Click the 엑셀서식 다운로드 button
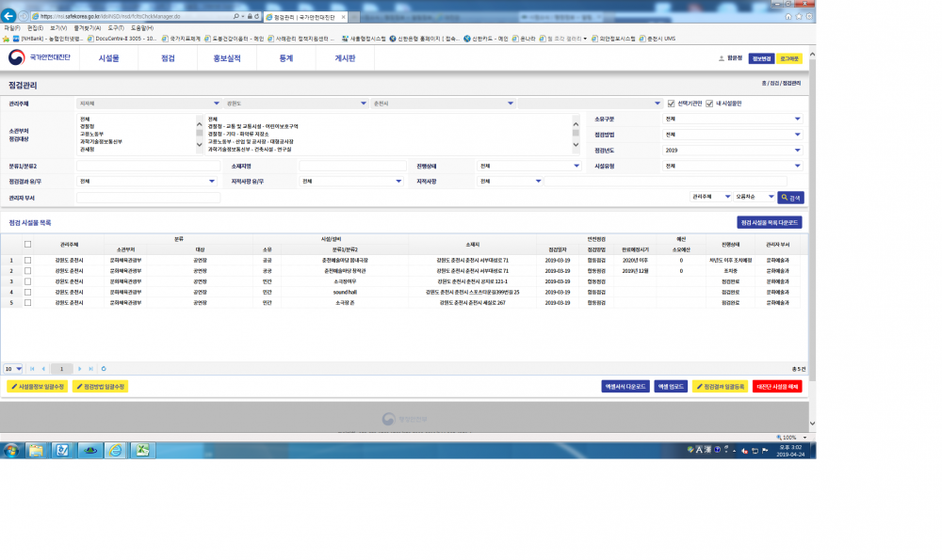The height and width of the screenshot is (560, 942). pos(625,387)
